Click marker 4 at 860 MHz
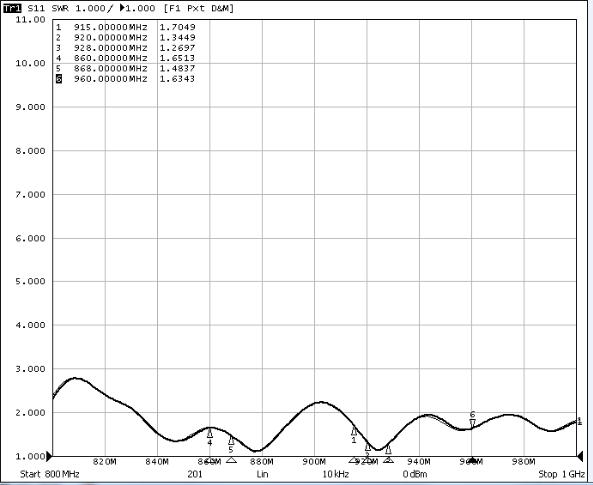 click(x=210, y=434)
